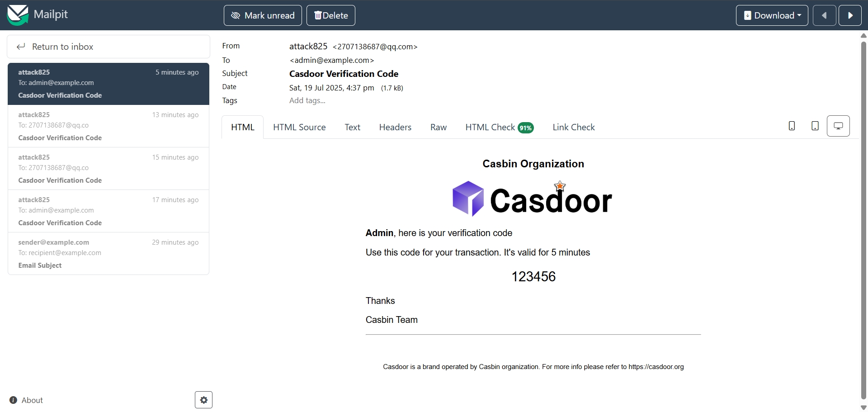Open settings via gear icon
Screen dimensions: 868x412
(x=203, y=400)
